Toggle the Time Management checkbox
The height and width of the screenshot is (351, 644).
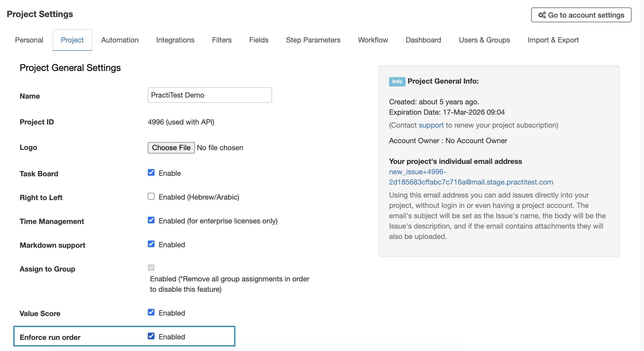pyautogui.click(x=151, y=220)
